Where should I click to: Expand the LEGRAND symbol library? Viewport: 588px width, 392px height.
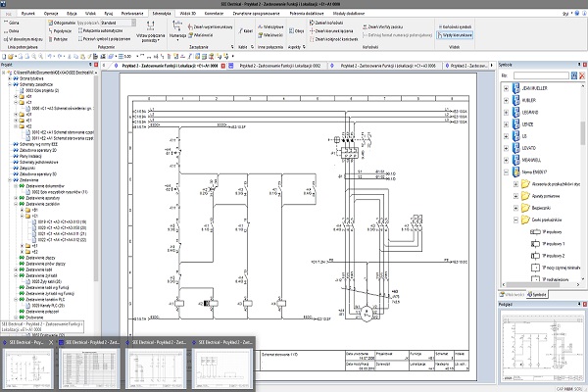point(506,112)
